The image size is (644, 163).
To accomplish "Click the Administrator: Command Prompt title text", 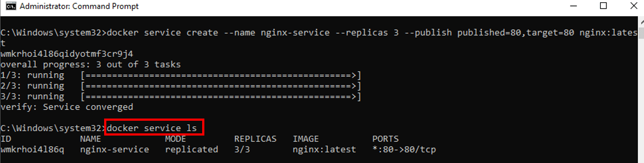I will (x=79, y=7).
